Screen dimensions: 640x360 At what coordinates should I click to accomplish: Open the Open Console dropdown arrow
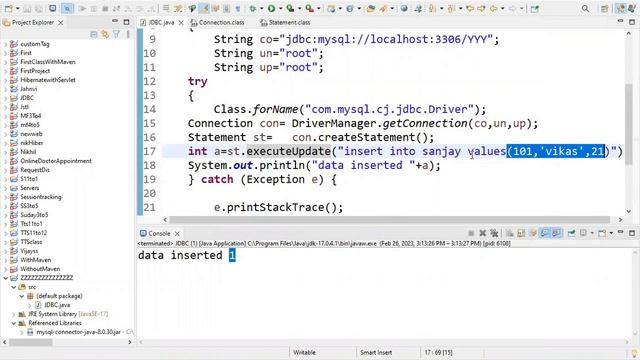(611, 233)
